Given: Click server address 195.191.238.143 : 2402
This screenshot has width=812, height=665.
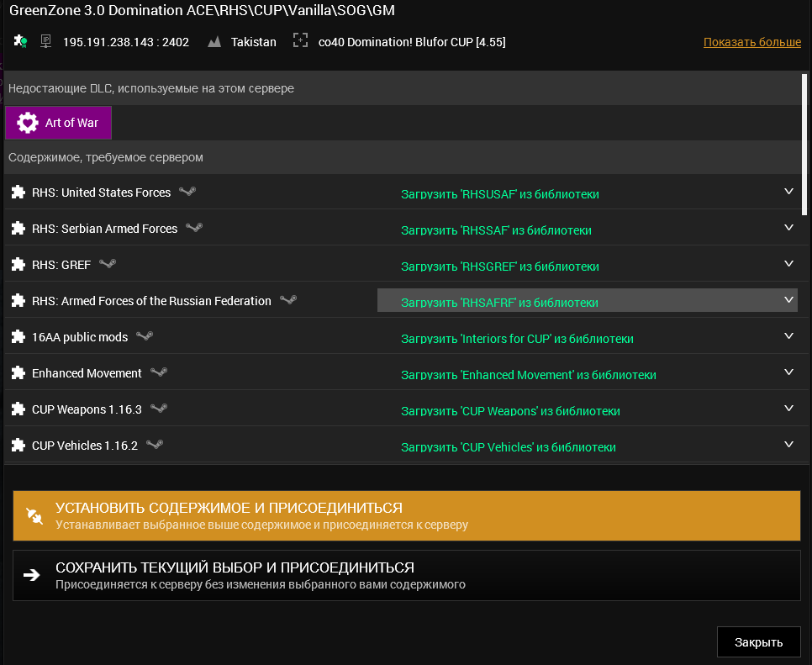Looking at the screenshot, I should point(126,42).
